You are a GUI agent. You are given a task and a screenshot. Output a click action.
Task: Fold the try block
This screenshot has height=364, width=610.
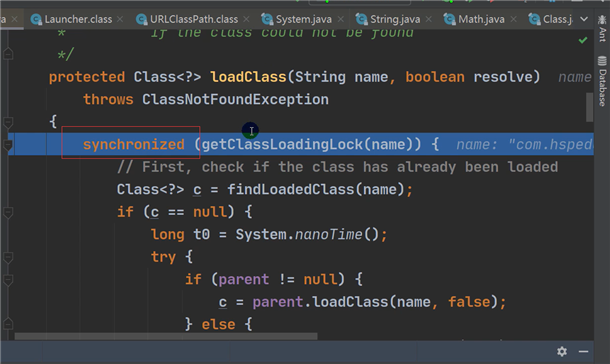(8, 257)
